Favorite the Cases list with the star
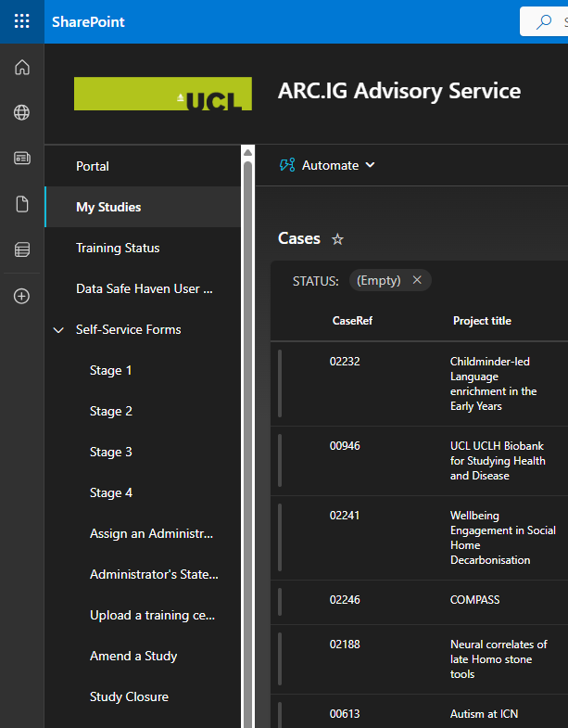The height and width of the screenshot is (728, 568). 338,239
